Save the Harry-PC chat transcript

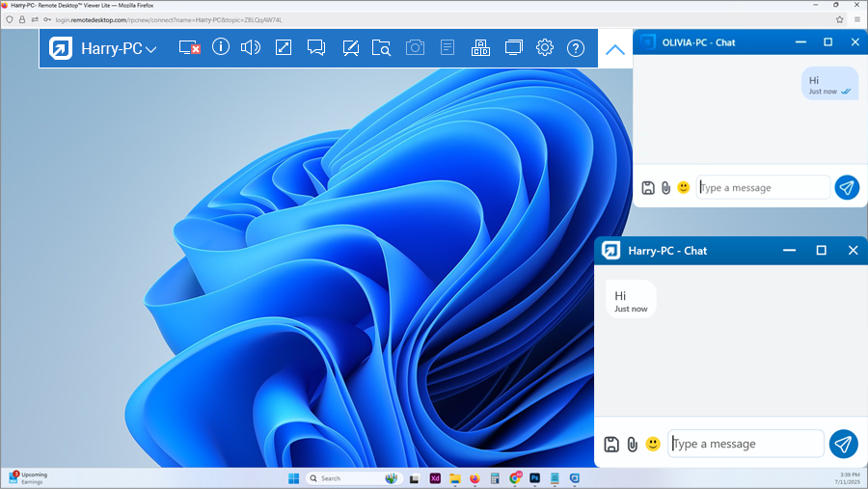(x=611, y=444)
